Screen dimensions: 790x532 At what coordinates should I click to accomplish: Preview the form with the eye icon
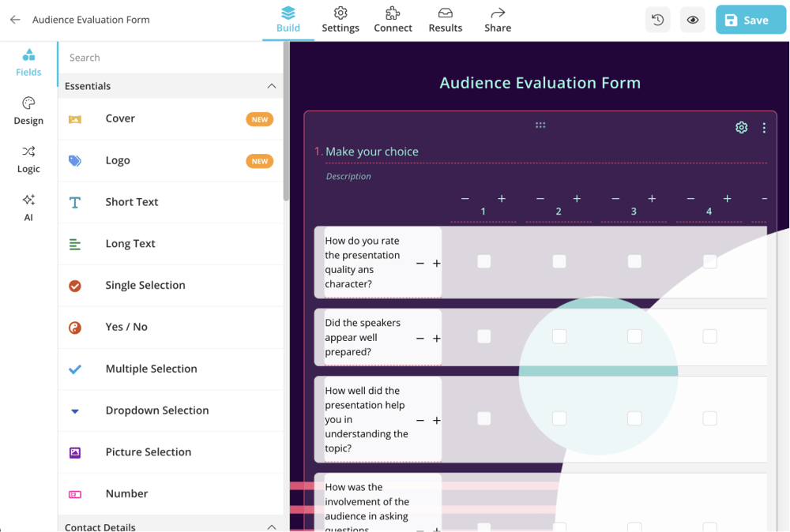[x=693, y=19]
